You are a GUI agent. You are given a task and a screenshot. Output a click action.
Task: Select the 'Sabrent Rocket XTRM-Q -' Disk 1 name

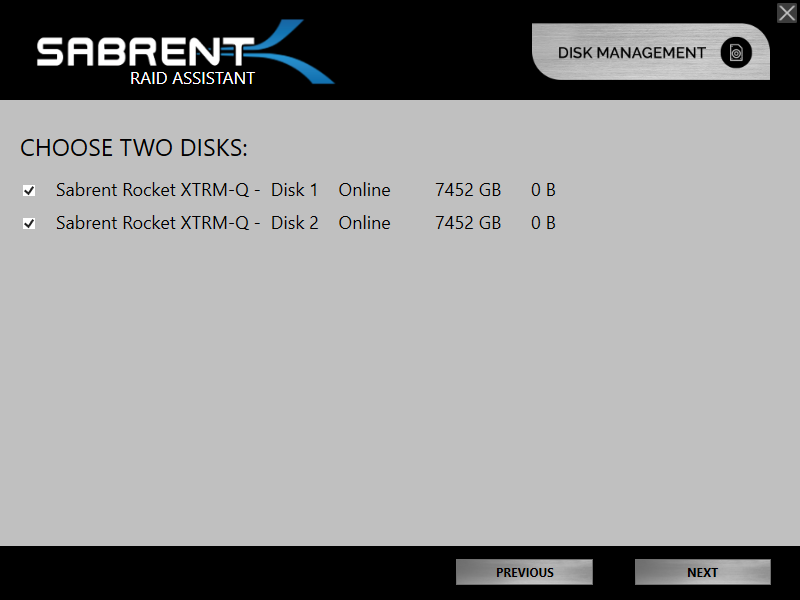158,190
